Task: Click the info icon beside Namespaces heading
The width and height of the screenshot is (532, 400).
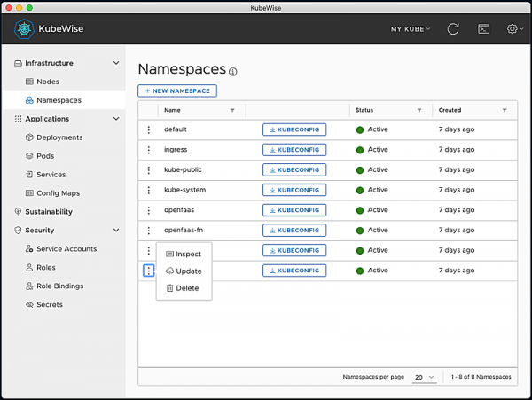Action: (233, 72)
